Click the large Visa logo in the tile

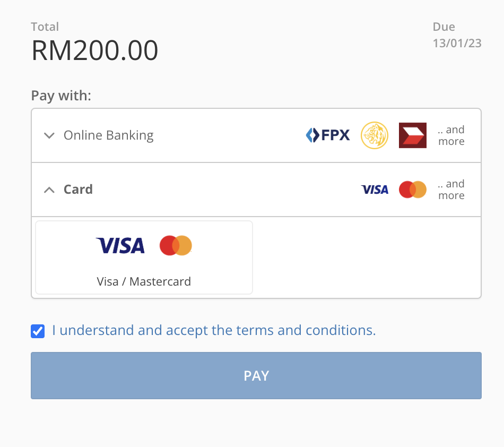point(120,246)
